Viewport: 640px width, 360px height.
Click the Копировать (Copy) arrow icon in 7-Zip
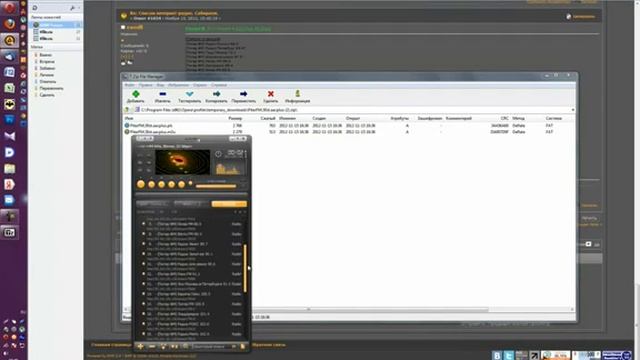(x=216, y=94)
